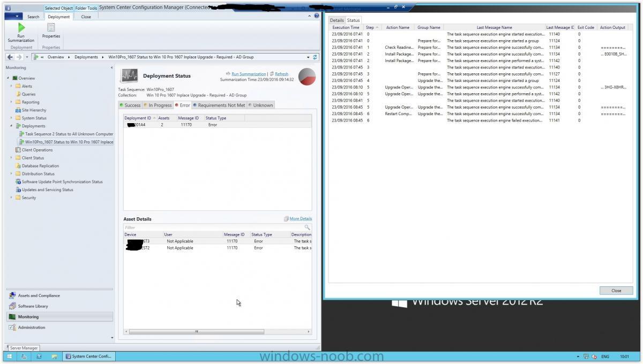
Task: Collapse the Deployments tree node
Action: tap(11, 126)
